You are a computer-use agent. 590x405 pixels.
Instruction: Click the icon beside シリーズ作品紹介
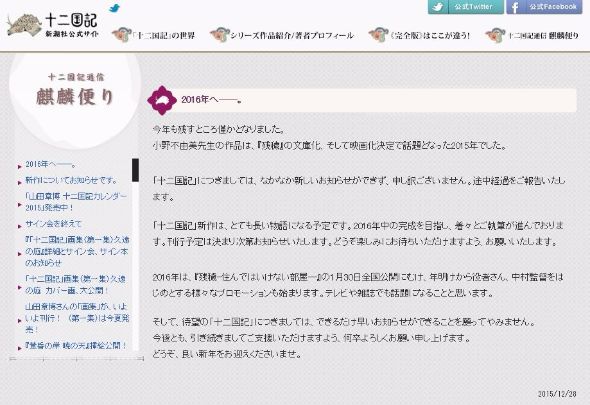click(220, 35)
